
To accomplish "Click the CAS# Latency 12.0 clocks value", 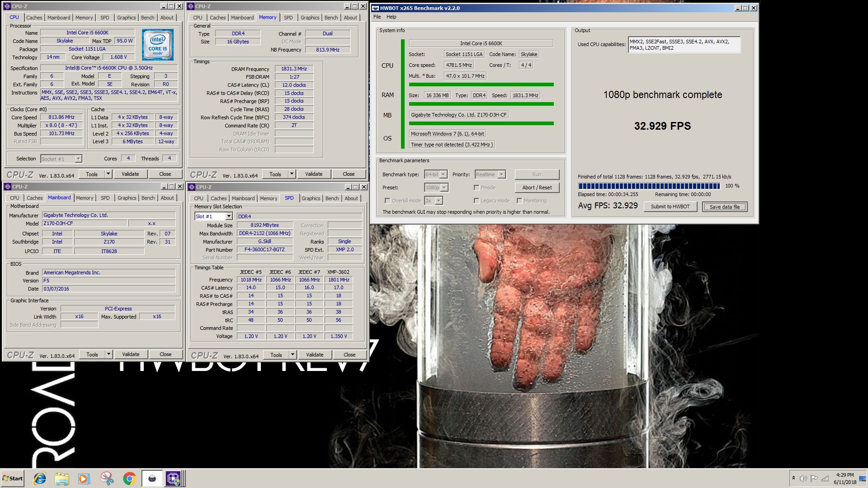I will click(x=294, y=85).
